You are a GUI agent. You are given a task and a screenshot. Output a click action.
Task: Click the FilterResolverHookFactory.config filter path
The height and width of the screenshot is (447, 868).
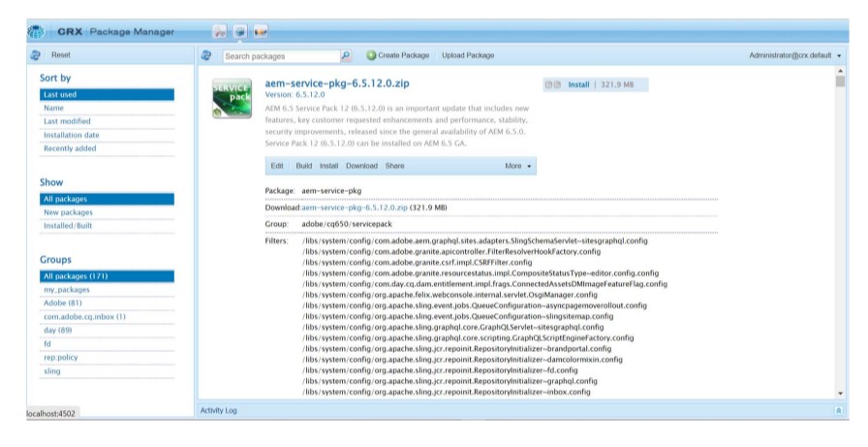pos(451,251)
